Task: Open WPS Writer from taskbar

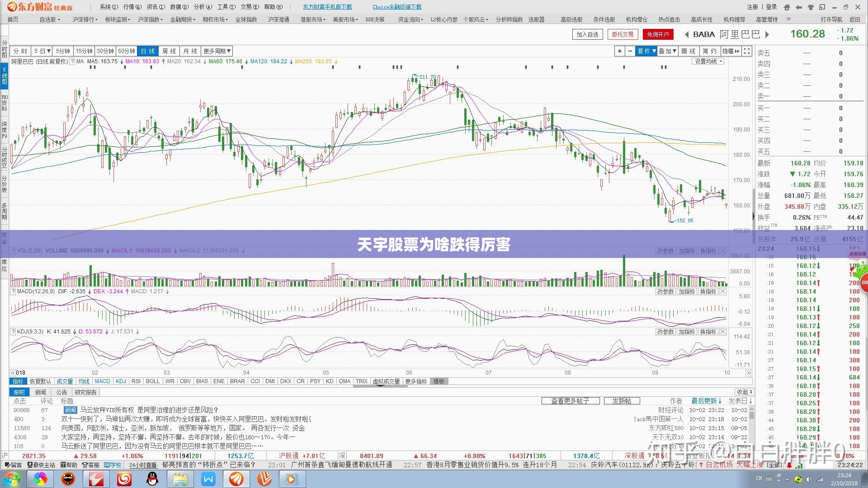Action: tap(208, 479)
